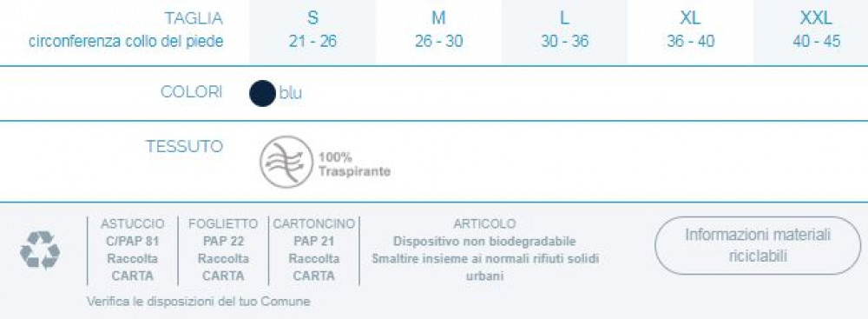Click the 100% Traspirante text
This screenshot has height=319, width=868.
click(354, 164)
